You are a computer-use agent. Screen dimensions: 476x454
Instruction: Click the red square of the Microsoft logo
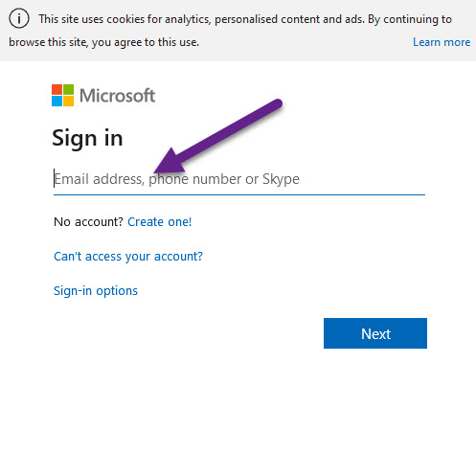click(x=57, y=89)
